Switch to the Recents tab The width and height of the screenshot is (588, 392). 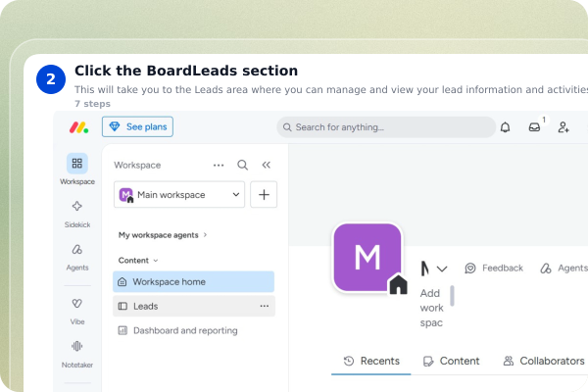(371, 361)
